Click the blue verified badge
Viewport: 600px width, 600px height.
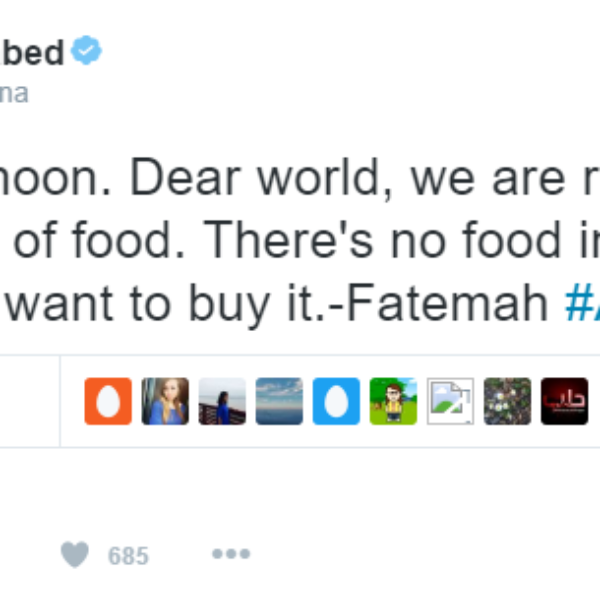pyautogui.click(x=88, y=52)
